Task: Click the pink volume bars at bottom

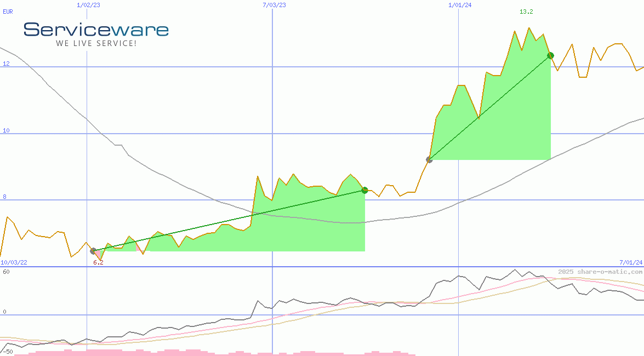Action: 164,353
